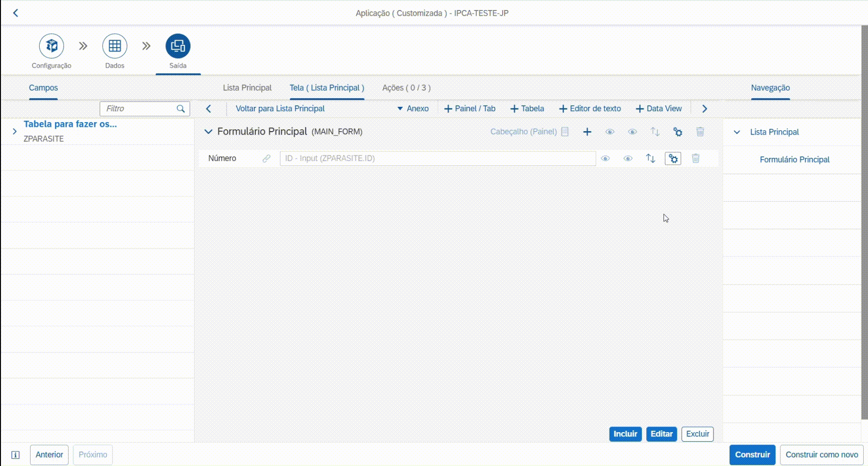Expand the ZPARASITE table tree node
The width and height of the screenshot is (868, 466).
point(14,131)
